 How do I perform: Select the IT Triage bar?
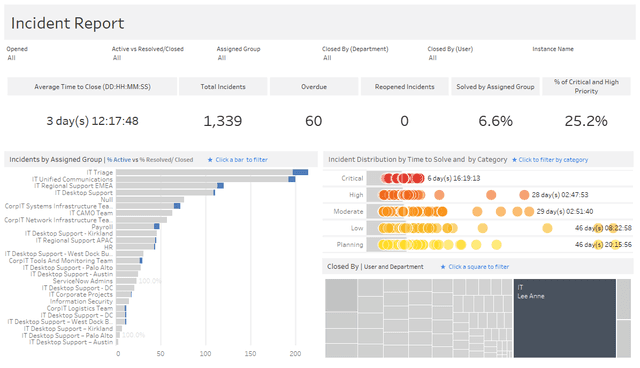212,173
